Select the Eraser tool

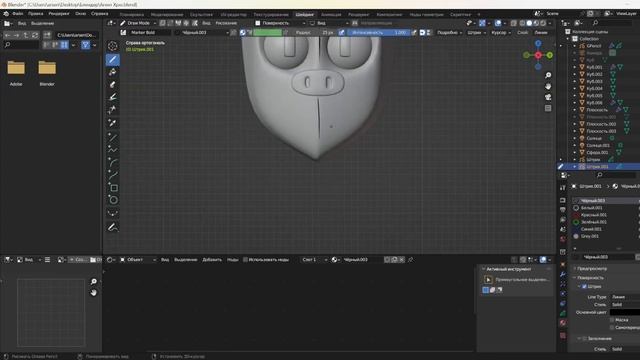113,84
